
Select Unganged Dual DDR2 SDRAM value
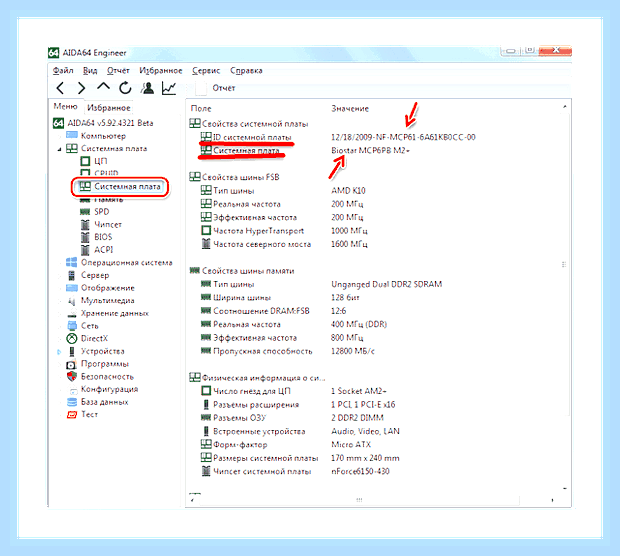386,284
